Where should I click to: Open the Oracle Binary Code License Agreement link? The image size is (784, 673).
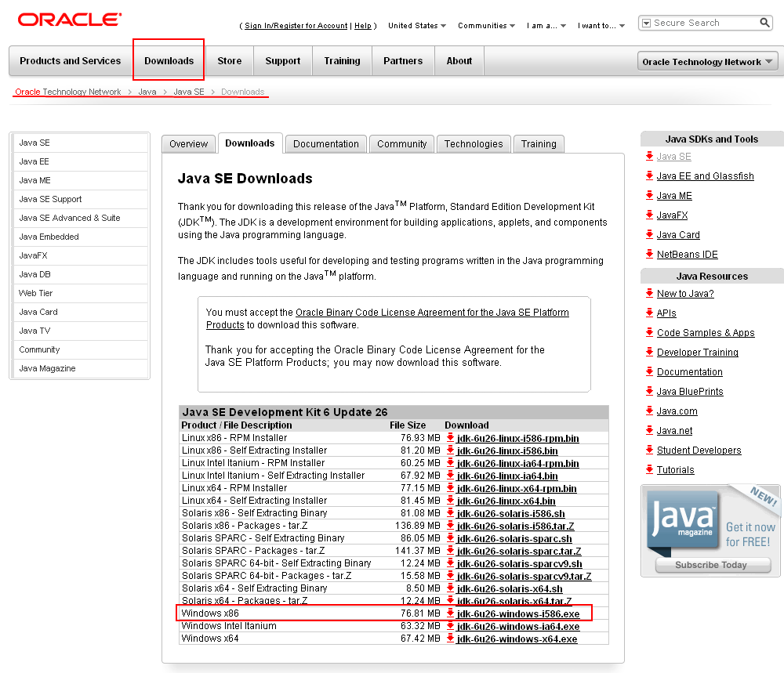387,318
